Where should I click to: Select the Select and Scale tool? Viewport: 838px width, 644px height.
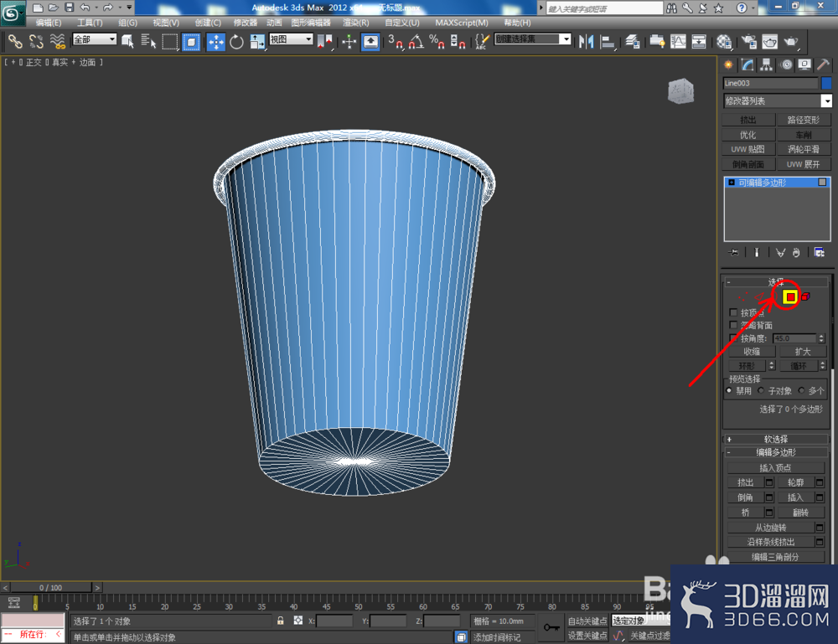pos(257,42)
